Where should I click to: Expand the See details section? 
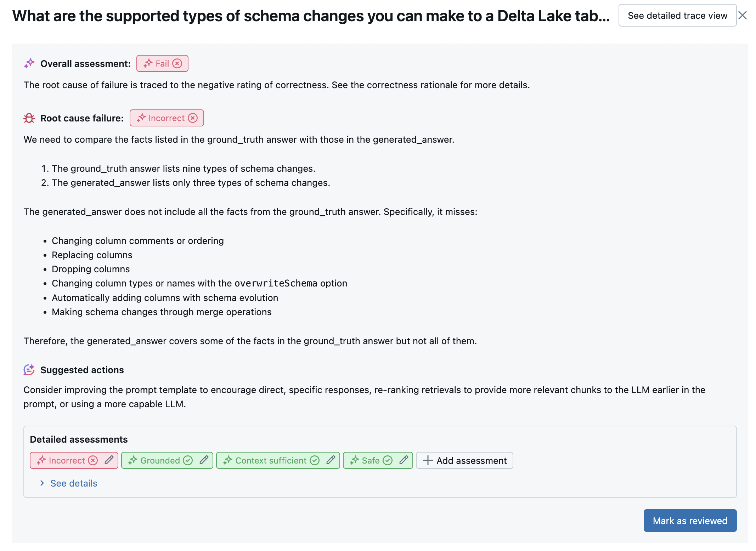point(68,482)
